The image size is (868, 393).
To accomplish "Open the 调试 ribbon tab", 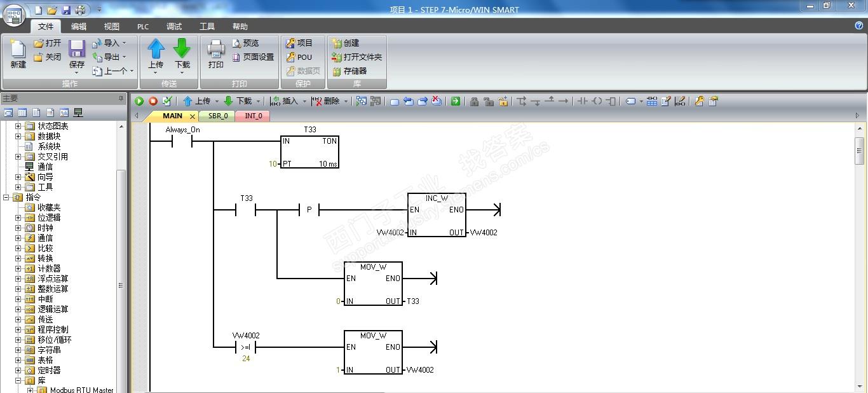I will (x=174, y=27).
